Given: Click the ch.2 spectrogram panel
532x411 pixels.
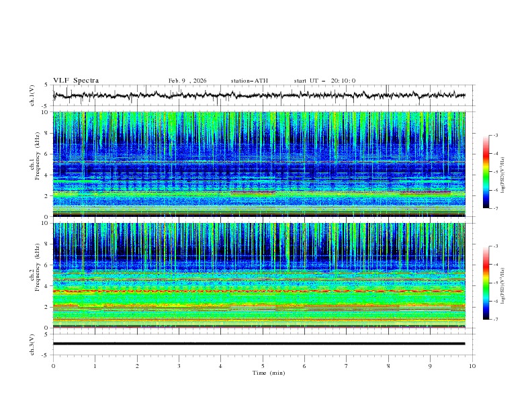Looking at the screenshot, I should (259, 275).
